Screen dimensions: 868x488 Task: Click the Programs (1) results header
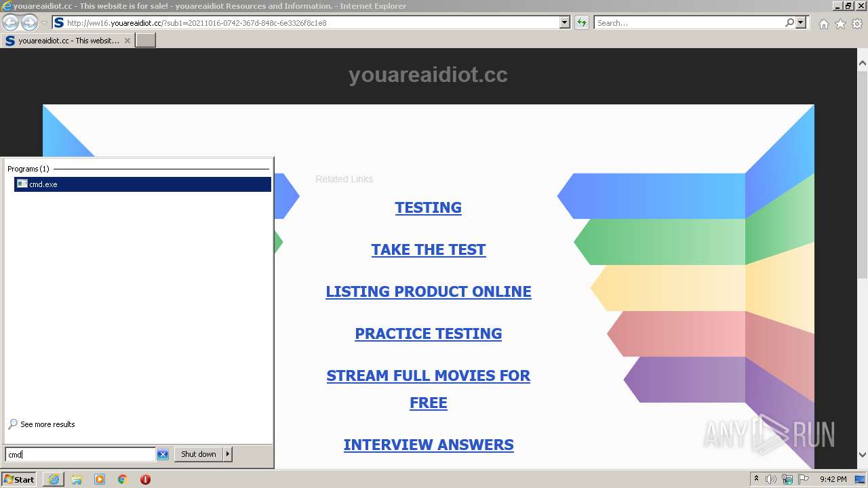(x=28, y=169)
